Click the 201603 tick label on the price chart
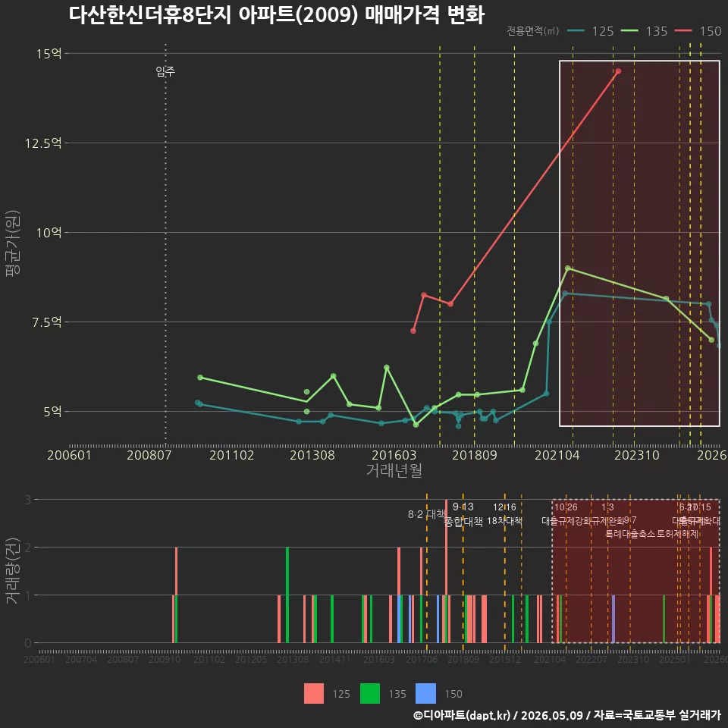 [x=394, y=455]
